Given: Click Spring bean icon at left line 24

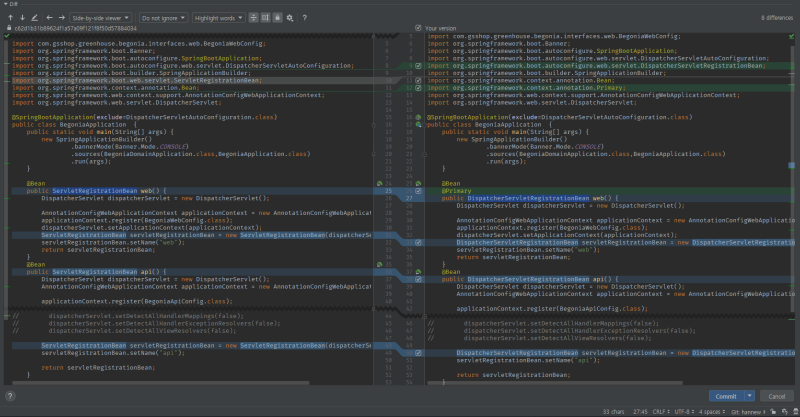Looking at the screenshot, I should [380, 183].
